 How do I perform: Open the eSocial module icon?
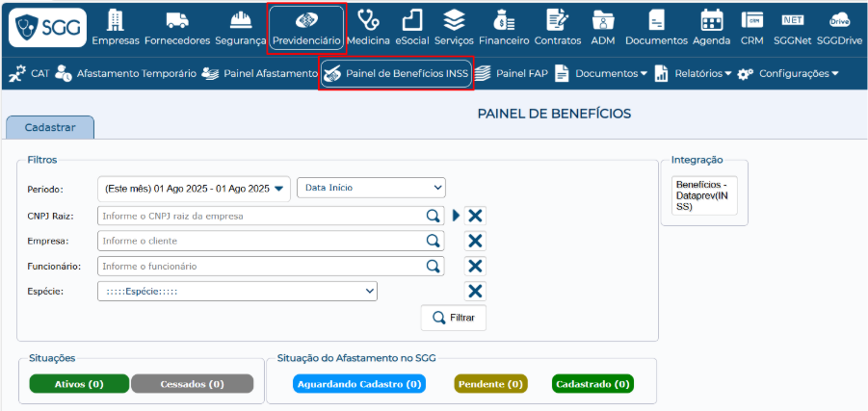[x=411, y=20]
